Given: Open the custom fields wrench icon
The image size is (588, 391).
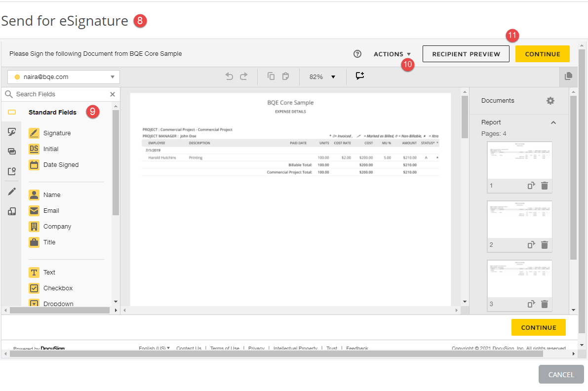Looking at the screenshot, I should pos(12,132).
